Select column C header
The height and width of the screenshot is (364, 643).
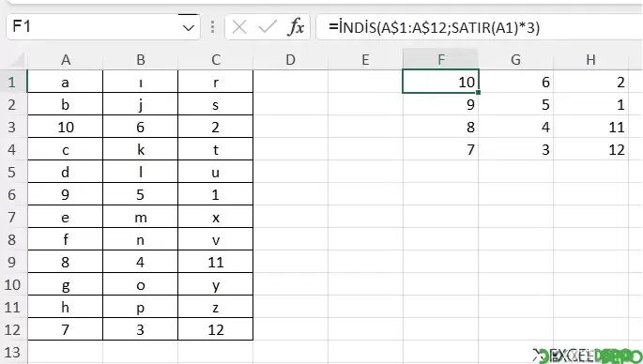[216, 60]
